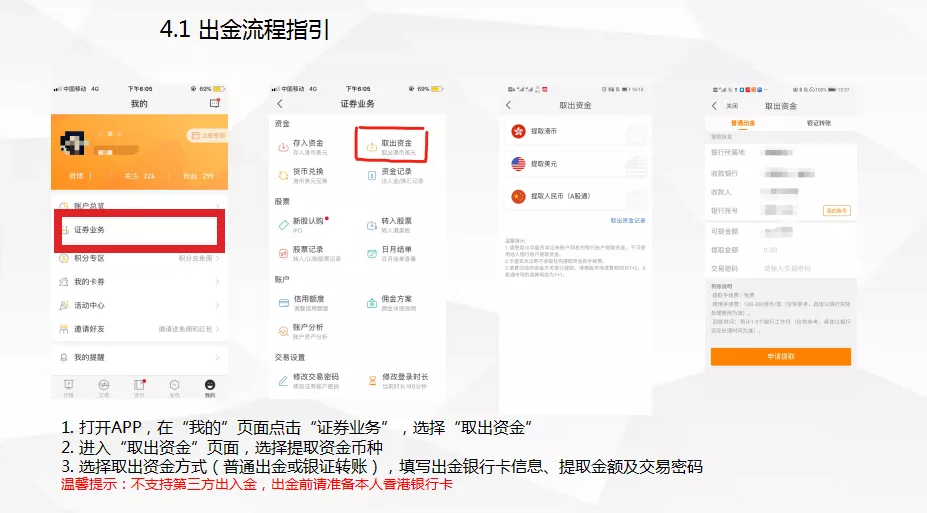
Task: Select the 收款银行 field
Action: [781, 173]
